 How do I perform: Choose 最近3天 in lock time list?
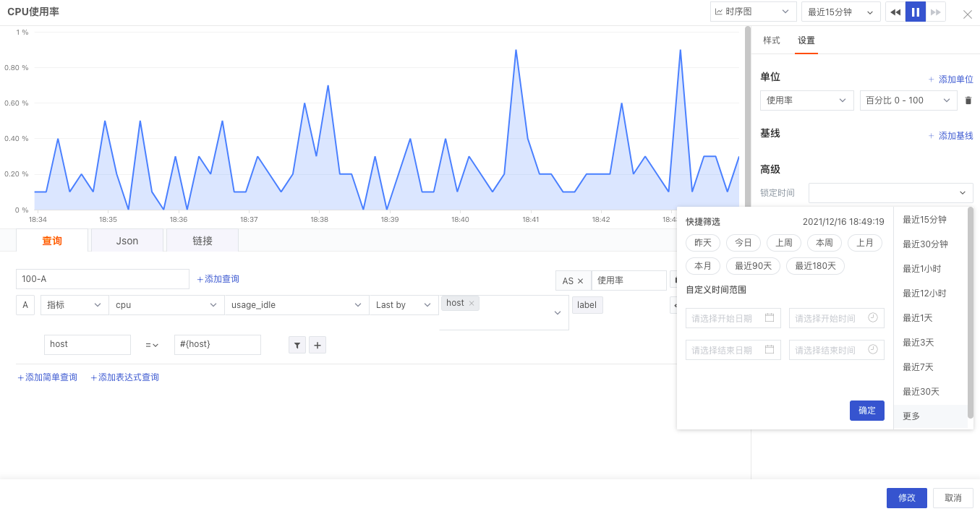[930, 343]
